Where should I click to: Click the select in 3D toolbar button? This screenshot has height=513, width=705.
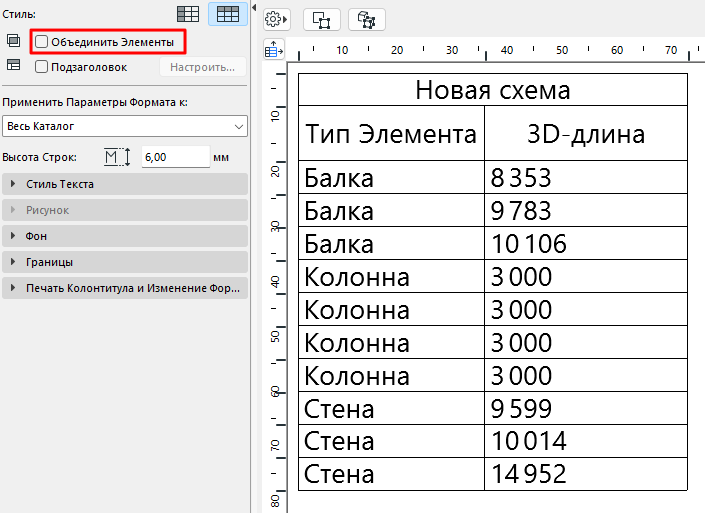(366, 20)
